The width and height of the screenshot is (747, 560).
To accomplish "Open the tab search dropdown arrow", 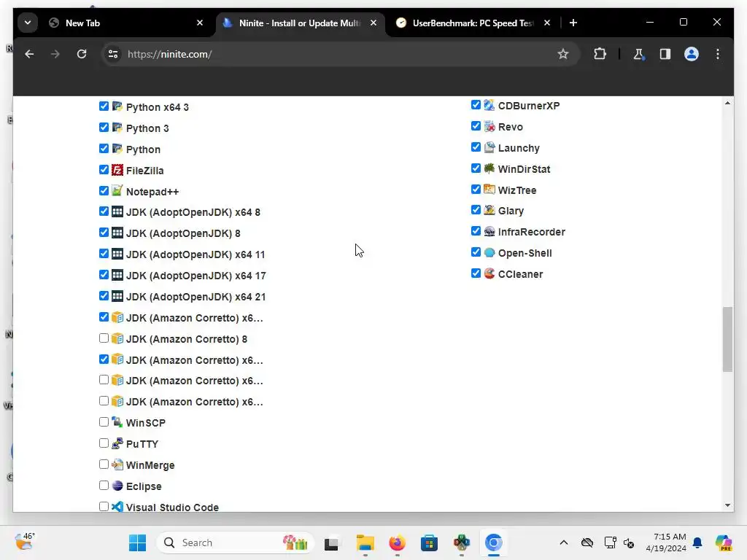I will point(28,23).
